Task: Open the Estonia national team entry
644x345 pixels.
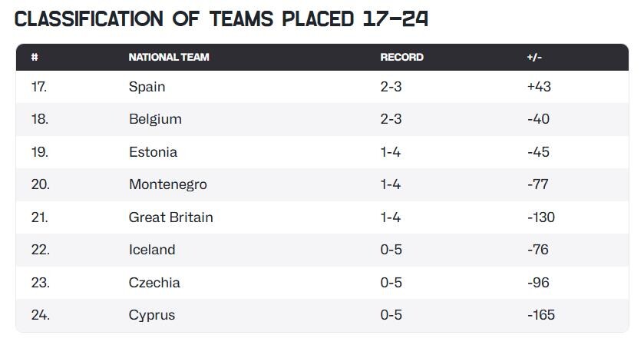Action: coord(153,152)
